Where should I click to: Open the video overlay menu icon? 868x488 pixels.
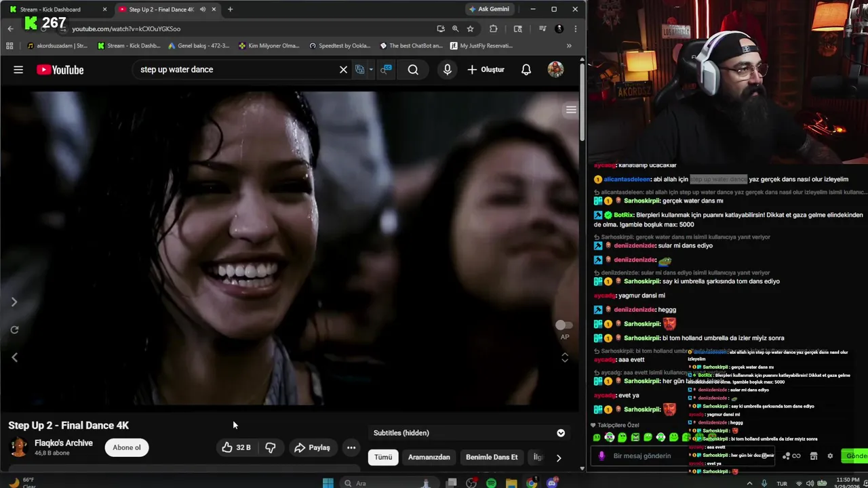571,110
